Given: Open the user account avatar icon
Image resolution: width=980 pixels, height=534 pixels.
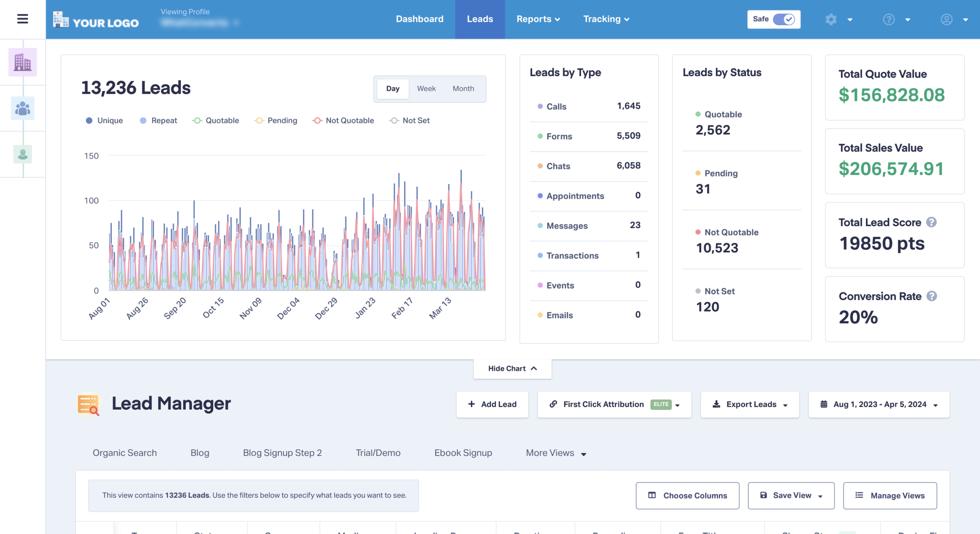Looking at the screenshot, I should (x=946, y=19).
